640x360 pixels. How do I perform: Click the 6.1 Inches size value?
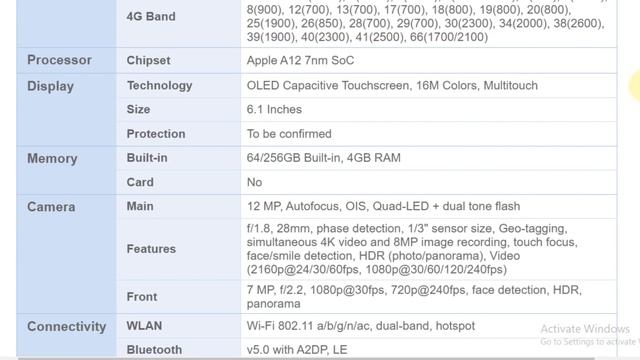coord(274,109)
